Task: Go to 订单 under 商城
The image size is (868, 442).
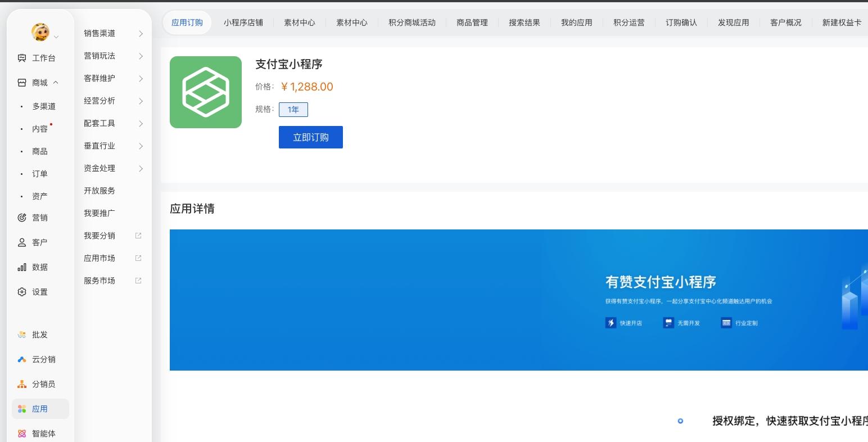Action: tap(40, 174)
